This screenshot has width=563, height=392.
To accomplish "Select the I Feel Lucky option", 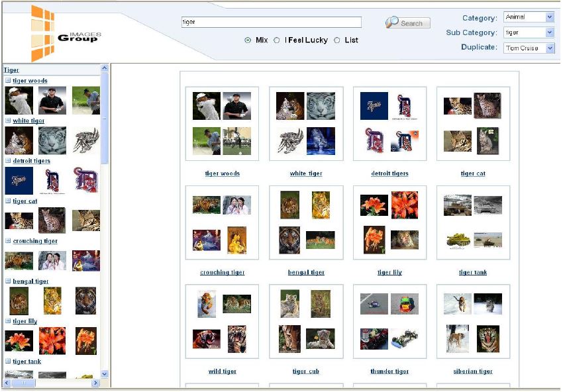I will coord(277,40).
